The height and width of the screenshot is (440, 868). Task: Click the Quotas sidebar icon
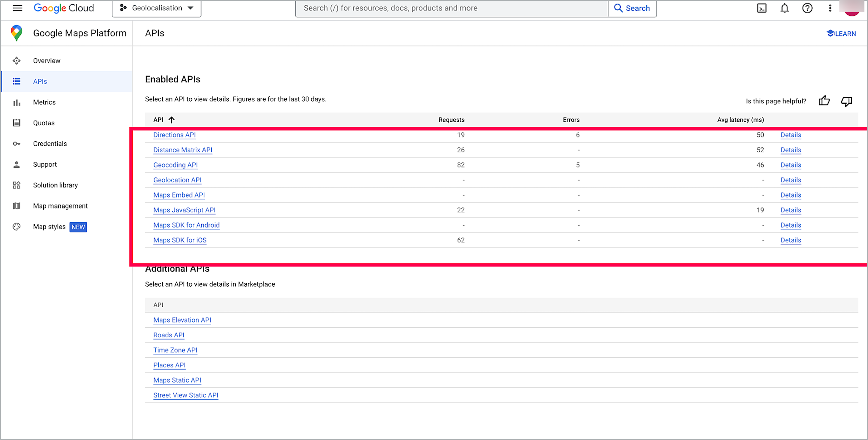(x=16, y=123)
